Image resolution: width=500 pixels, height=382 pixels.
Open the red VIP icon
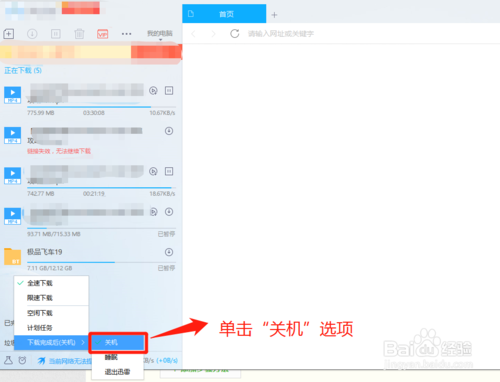(103, 34)
